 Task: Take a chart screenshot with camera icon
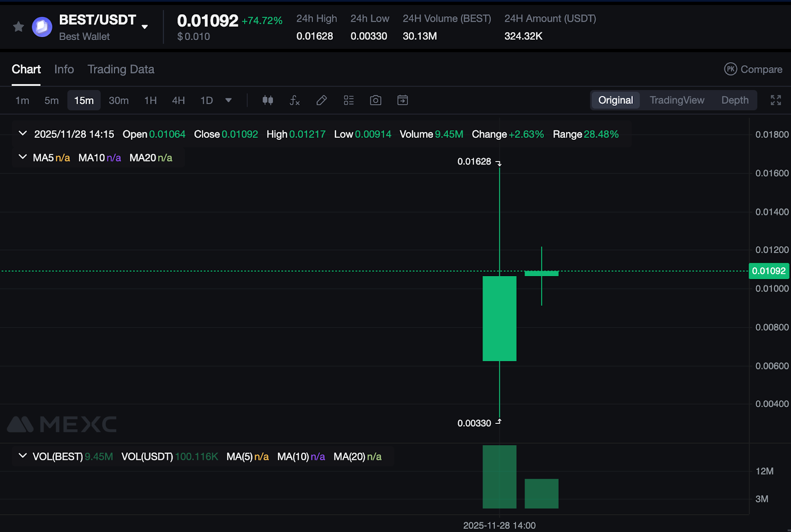[x=375, y=100]
